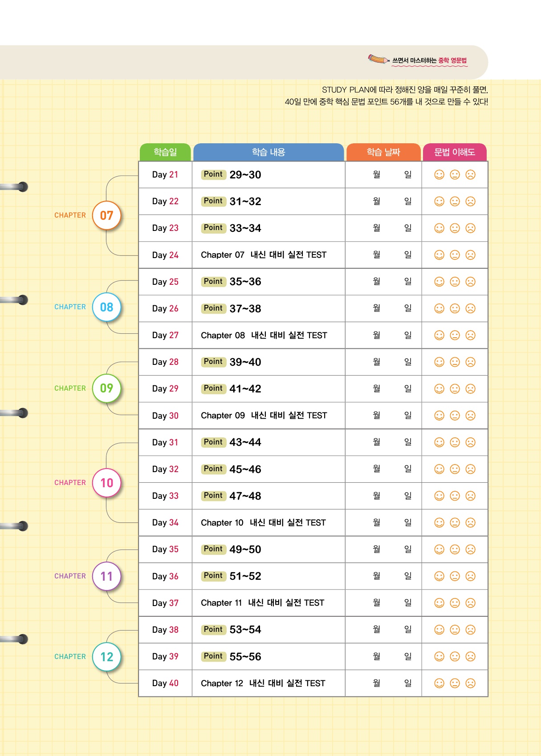Click the sad face for Day 24
Image resolution: width=541 pixels, height=756 pixels.
pos(470,255)
